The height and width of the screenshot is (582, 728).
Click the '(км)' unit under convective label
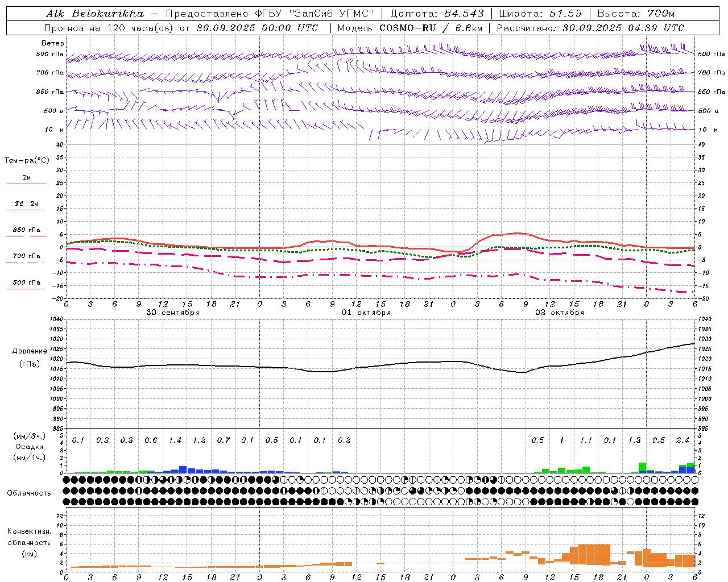click(x=29, y=554)
